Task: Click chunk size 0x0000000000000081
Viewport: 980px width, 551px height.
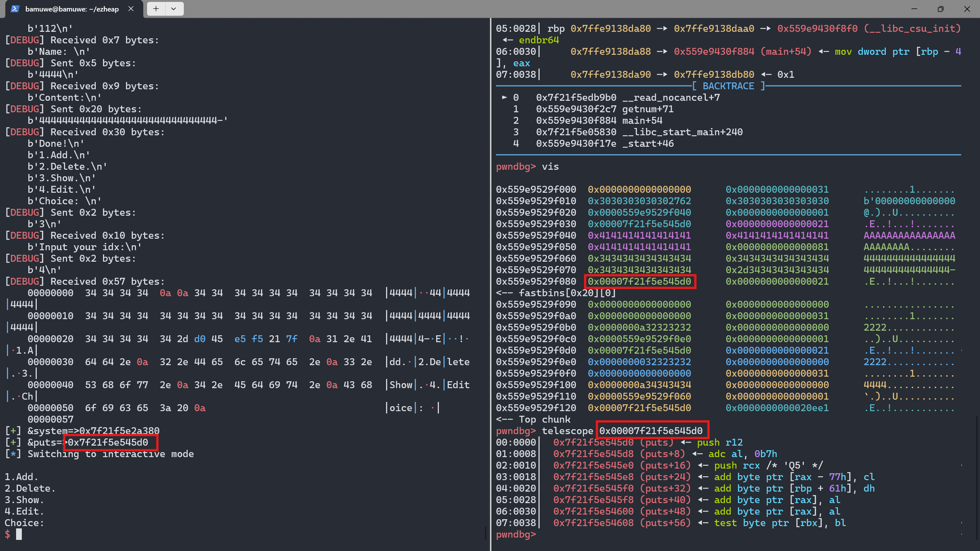Action: [x=777, y=247]
